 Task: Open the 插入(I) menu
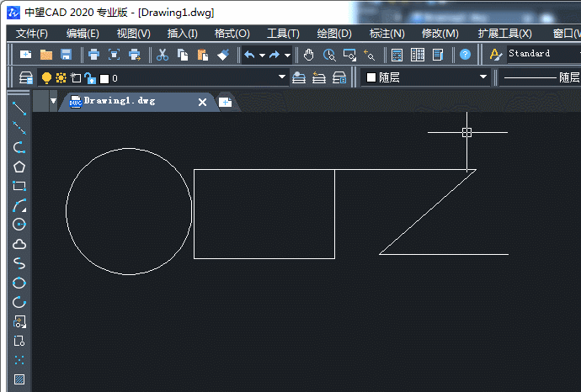click(183, 34)
